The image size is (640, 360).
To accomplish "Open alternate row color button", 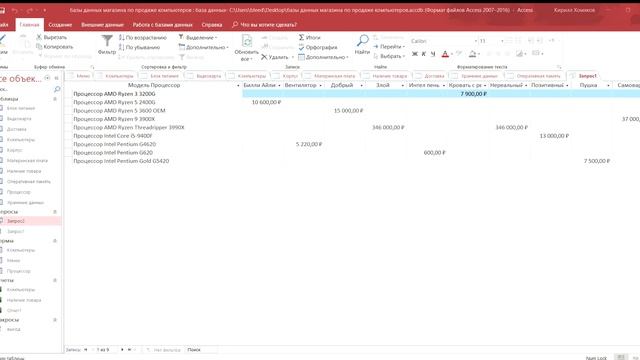I will [x=519, y=53].
